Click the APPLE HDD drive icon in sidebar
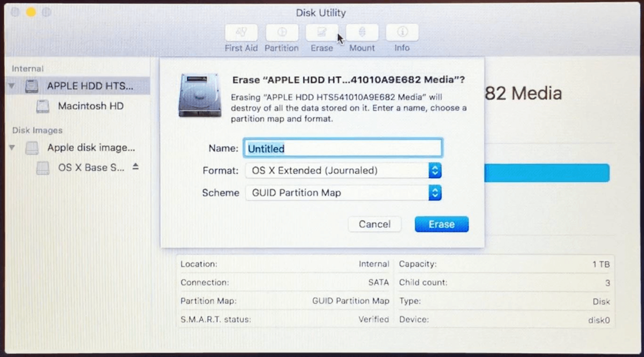Image resolution: width=644 pixels, height=357 pixels. pos(32,86)
